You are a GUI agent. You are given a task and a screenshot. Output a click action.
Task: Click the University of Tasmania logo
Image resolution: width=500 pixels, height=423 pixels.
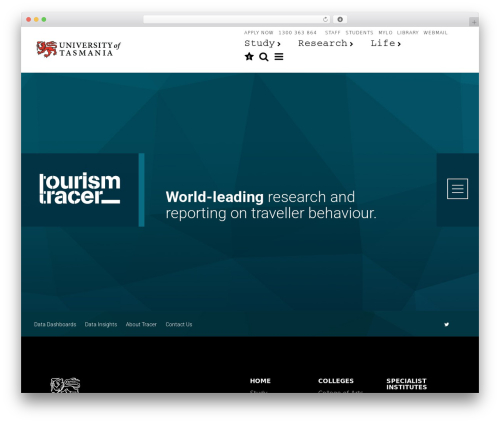79,49
